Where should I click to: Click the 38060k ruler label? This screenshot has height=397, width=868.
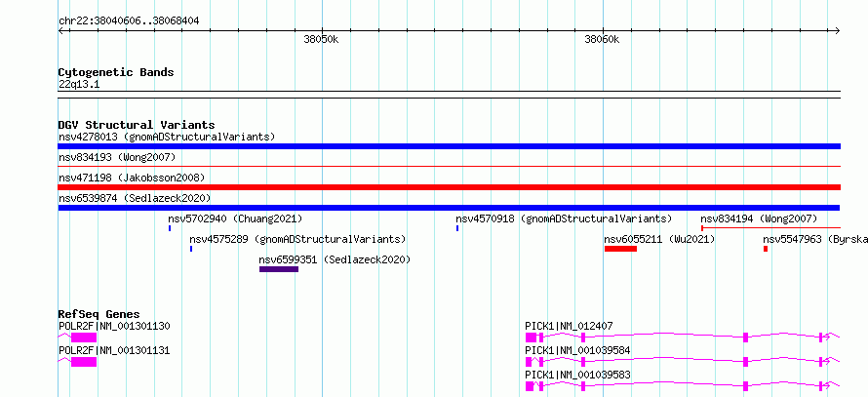pyautogui.click(x=602, y=39)
